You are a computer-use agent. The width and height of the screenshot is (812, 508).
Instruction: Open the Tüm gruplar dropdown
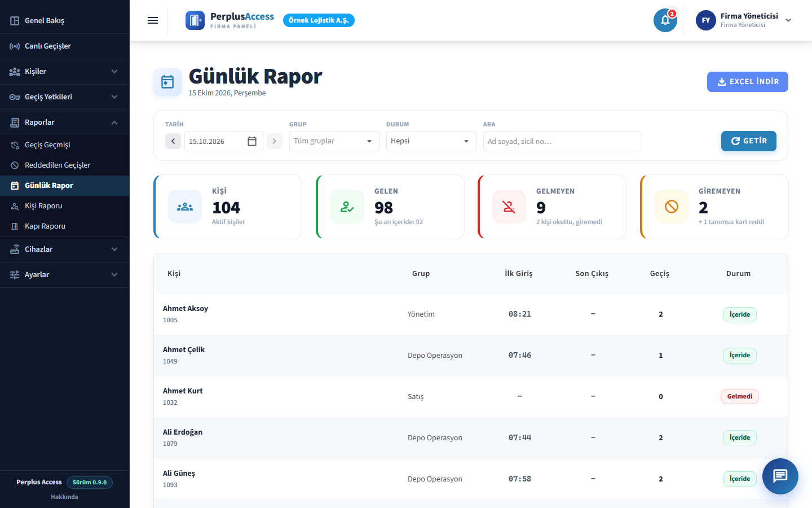pyautogui.click(x=334, y=141)
